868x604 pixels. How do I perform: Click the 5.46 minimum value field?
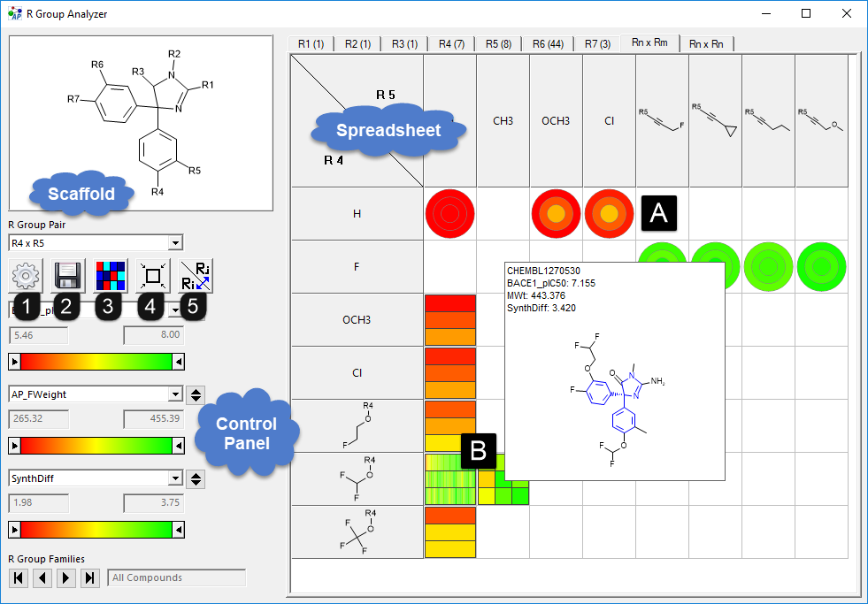39,335
